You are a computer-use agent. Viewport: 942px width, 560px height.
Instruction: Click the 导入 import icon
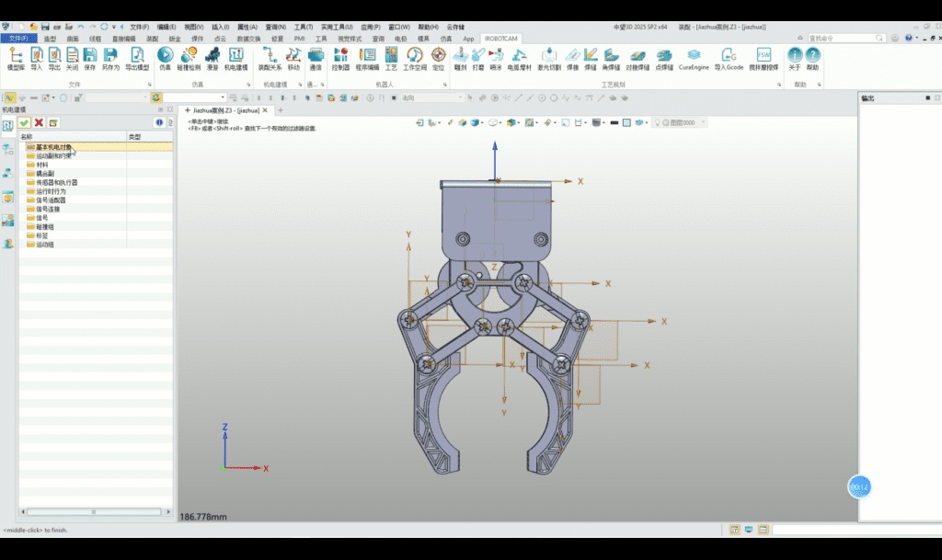(x=37, y=59)
